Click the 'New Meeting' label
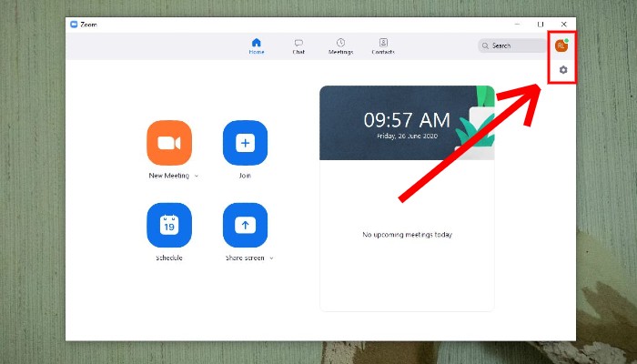 point(169,176)
